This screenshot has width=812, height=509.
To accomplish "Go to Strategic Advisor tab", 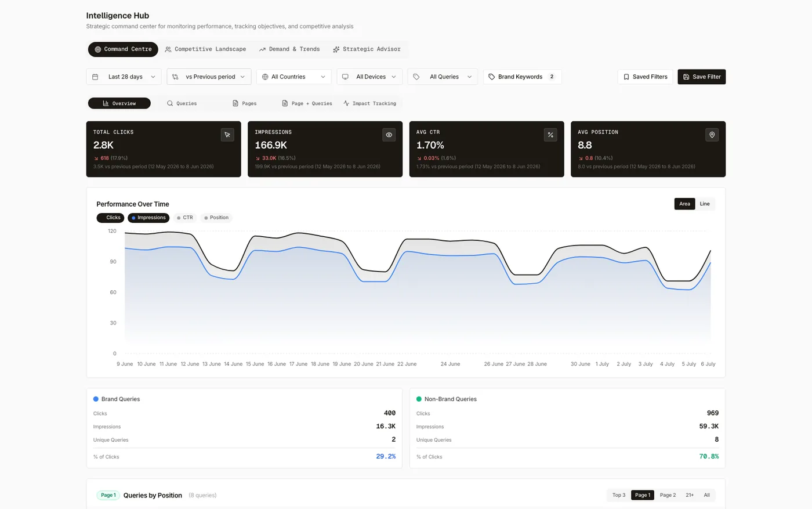I will click(367, 49).
